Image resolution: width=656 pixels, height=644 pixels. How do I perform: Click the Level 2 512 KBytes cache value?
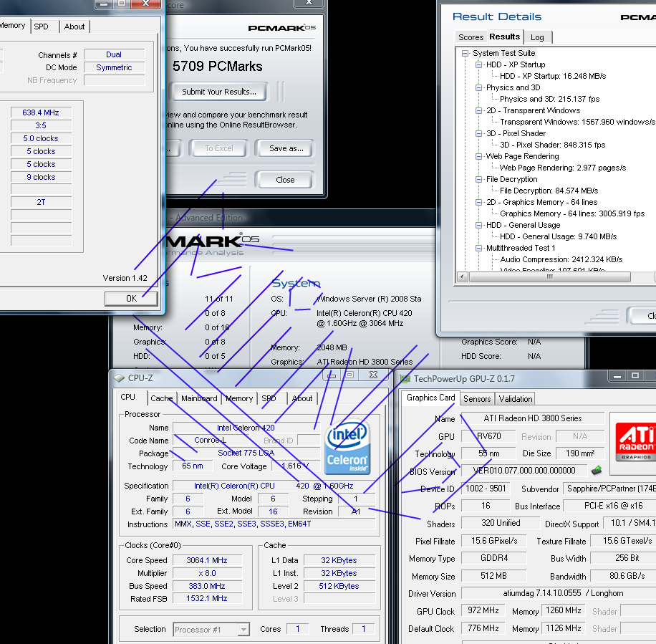tap(339, 586)
